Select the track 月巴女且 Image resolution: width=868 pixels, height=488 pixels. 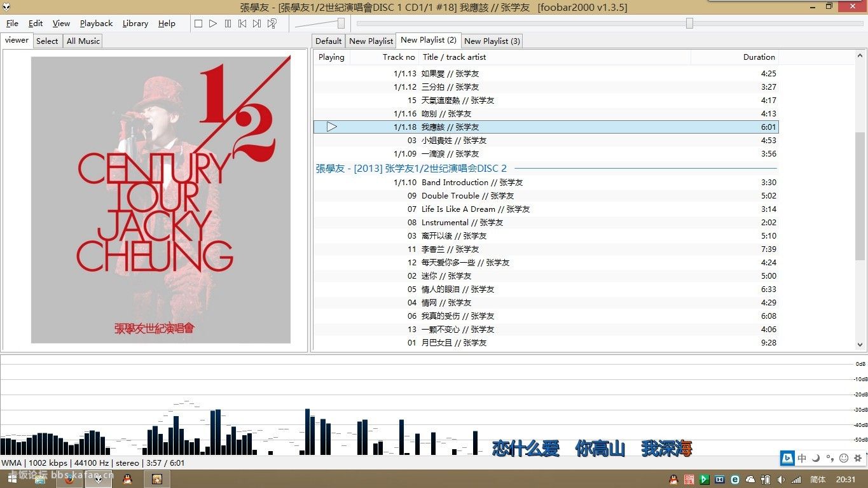[x=546, y=343]
